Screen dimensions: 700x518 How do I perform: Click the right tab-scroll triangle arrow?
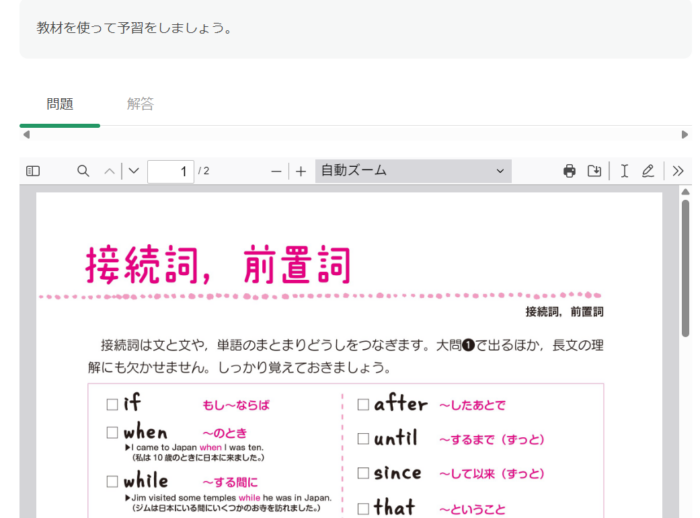click(x=685, y=135)
